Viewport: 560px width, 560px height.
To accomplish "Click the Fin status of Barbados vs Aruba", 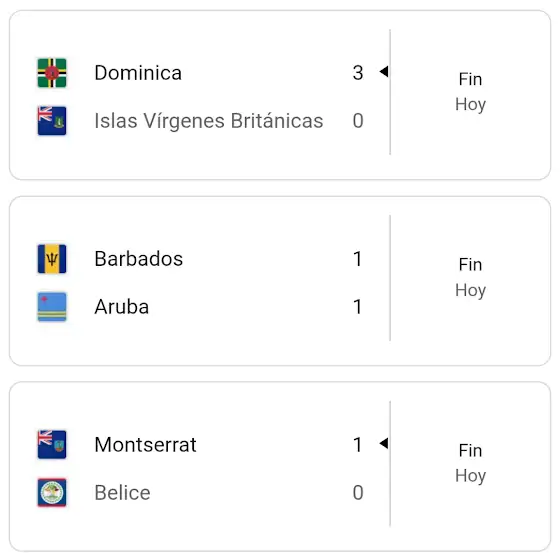I will pyautogui.click(x=470, y=265).
